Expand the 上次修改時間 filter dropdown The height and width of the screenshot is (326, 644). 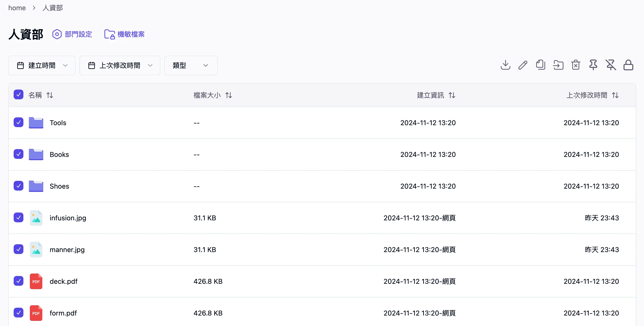(120, 65)
